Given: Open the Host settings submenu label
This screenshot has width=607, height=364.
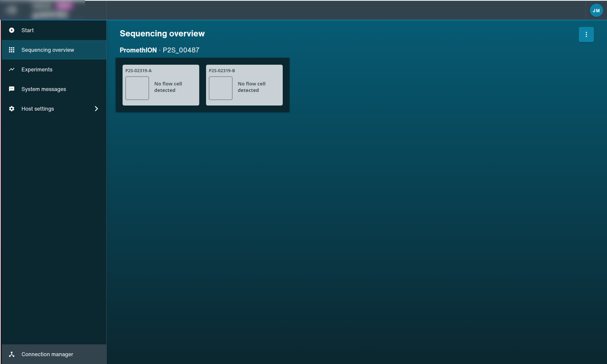Looking at the screenshot, I should (38, 109).
